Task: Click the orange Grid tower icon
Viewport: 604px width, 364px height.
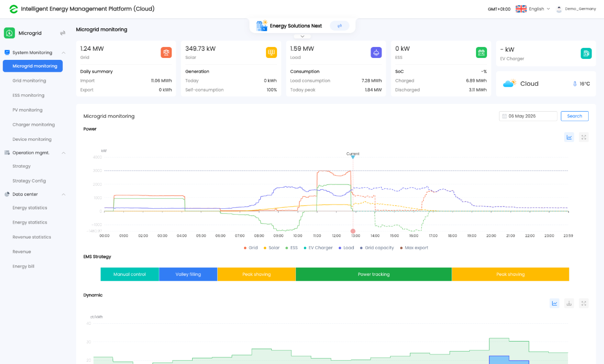Action: click(166, 53)
